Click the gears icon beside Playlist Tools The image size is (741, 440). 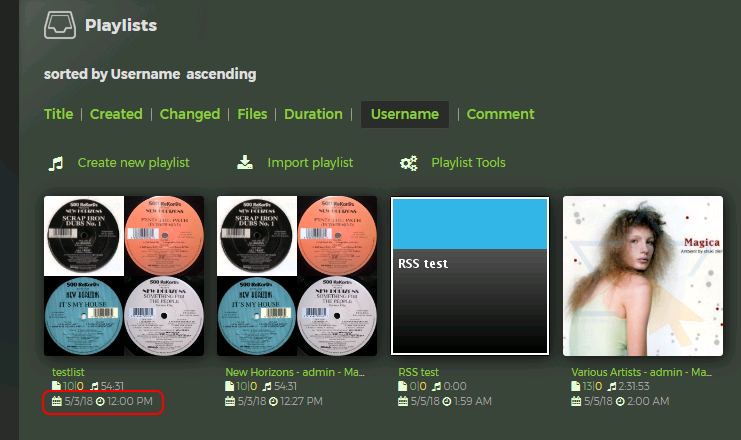408,163
